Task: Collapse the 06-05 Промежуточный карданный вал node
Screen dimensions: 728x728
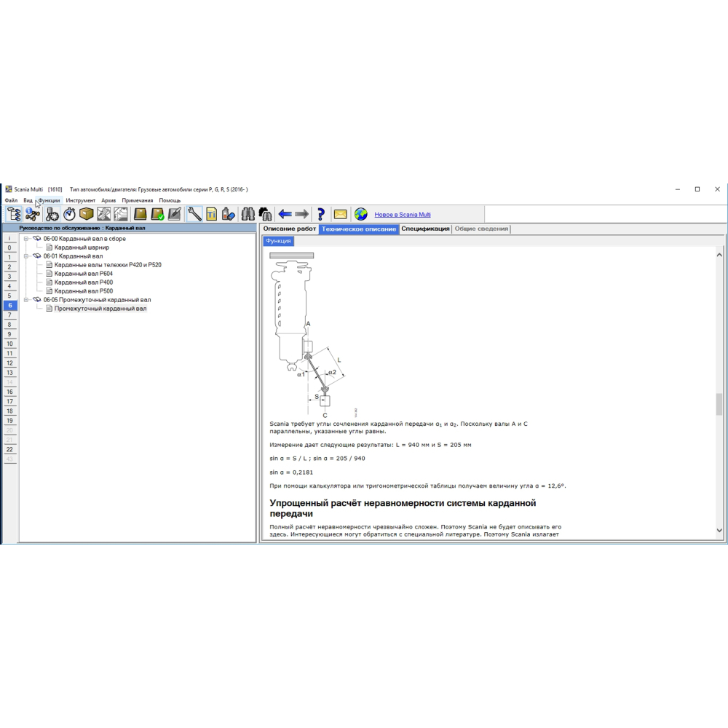Action: 27,300
